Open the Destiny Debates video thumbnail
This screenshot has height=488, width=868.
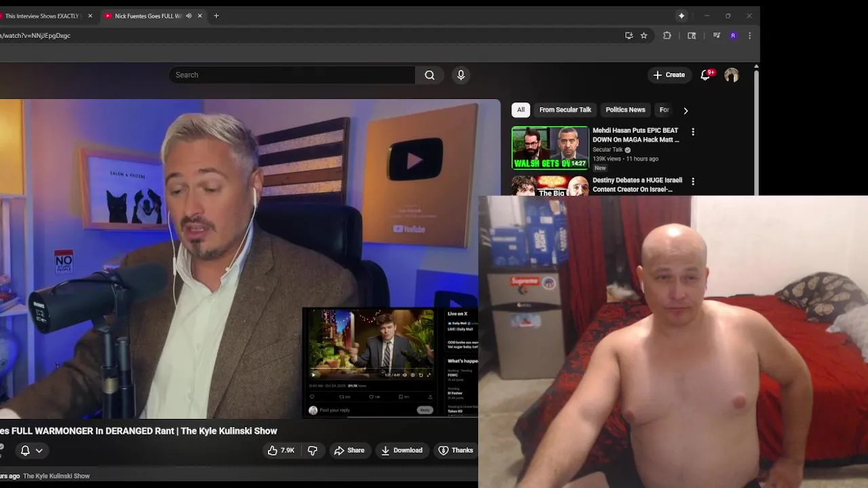pos(550,186)
